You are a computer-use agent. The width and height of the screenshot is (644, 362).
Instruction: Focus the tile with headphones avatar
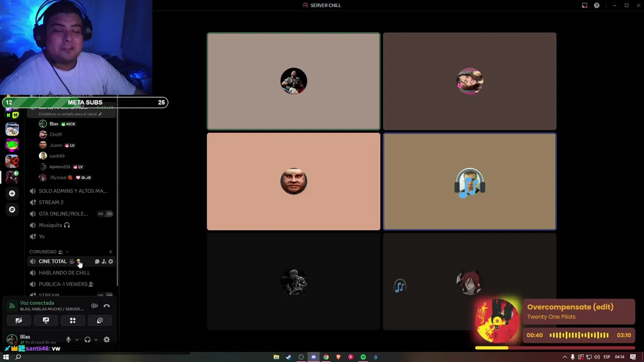tap(470, 182)
